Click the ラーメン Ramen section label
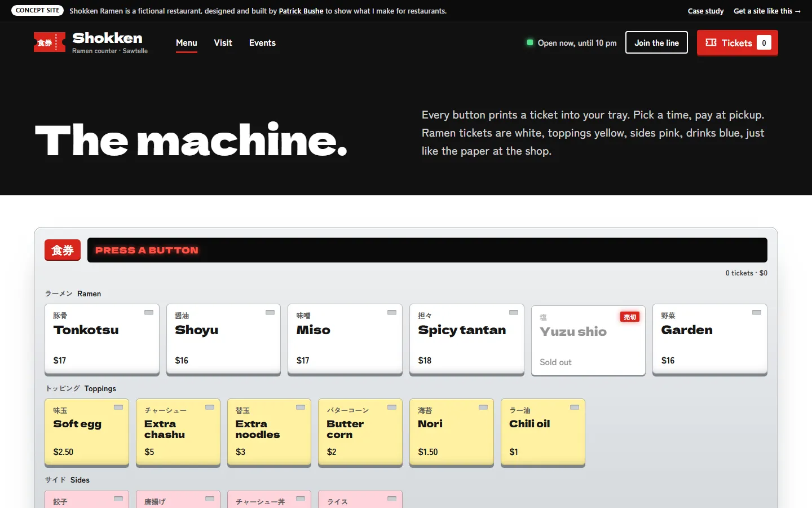812x508 pixels. coord(73,294)
